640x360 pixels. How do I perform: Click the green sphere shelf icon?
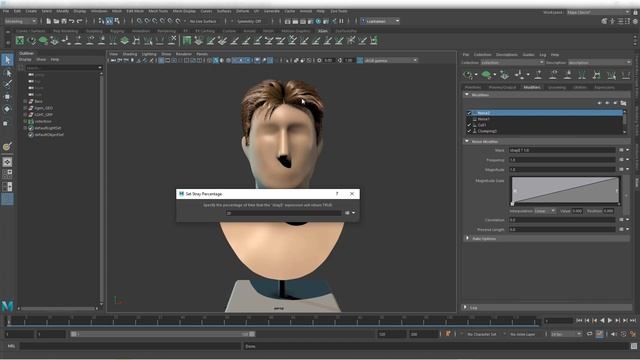43,40
